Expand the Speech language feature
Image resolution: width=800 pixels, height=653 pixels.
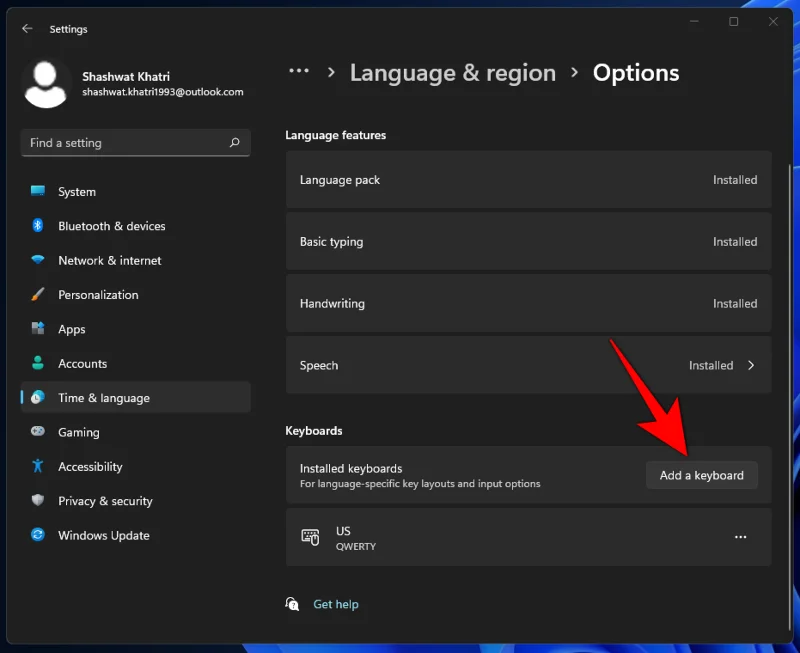(x=528, y=365)
